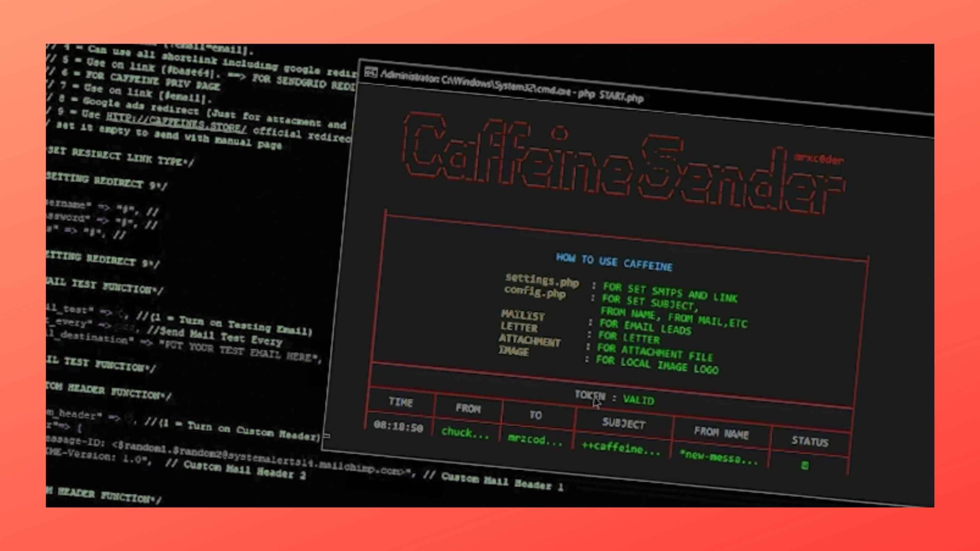Click the cmd window icon in title bar
Image resolution: width=980 pixels, height=551 pixels.
click(371, 72)
